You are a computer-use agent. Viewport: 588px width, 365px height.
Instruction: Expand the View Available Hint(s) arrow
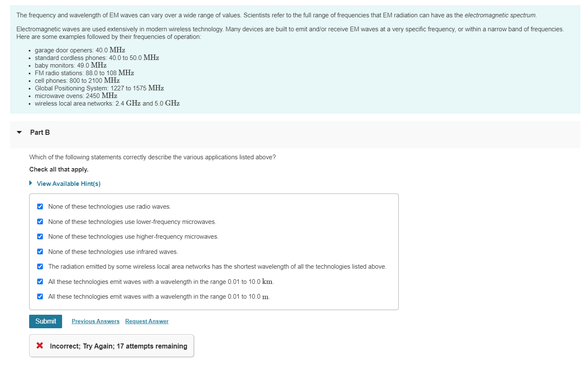click(30, 183)
